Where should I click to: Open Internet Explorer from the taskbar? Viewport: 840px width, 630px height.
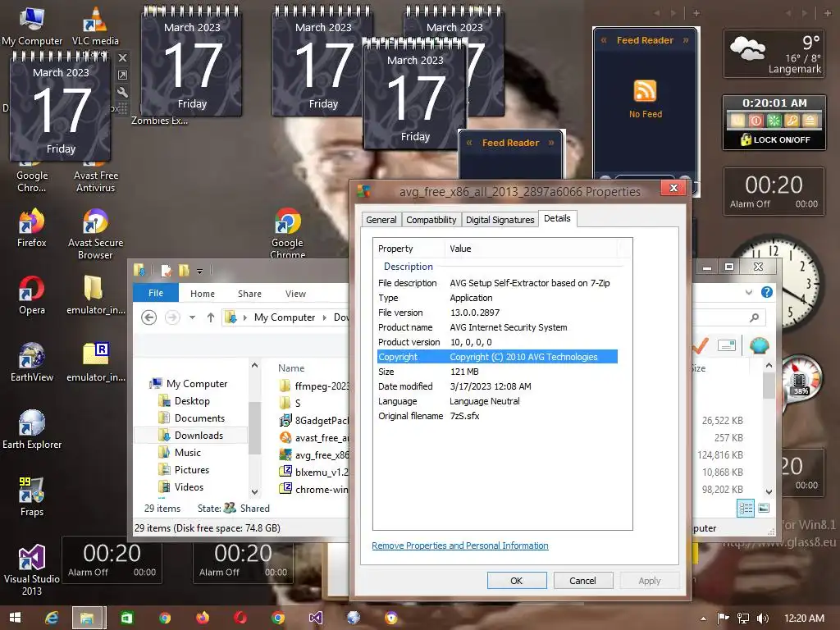pos(52,618)
